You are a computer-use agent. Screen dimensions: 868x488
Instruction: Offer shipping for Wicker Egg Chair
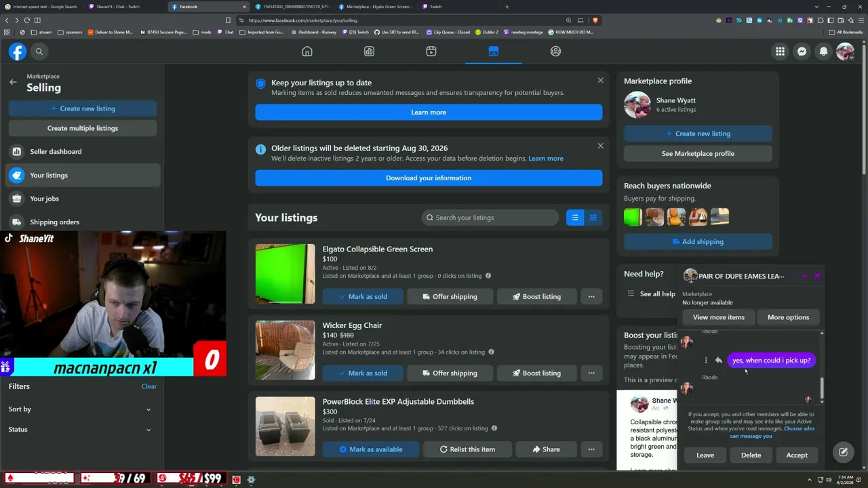(x=450, y=373)
